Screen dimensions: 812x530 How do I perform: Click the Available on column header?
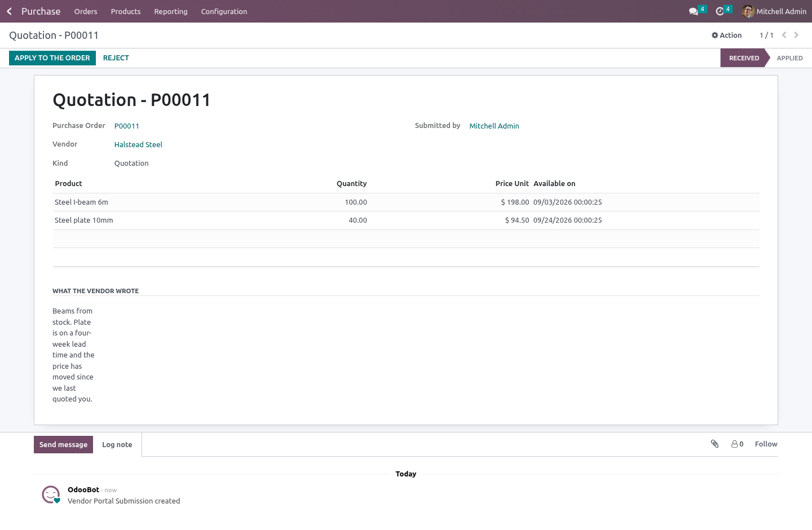click(554, 184)
